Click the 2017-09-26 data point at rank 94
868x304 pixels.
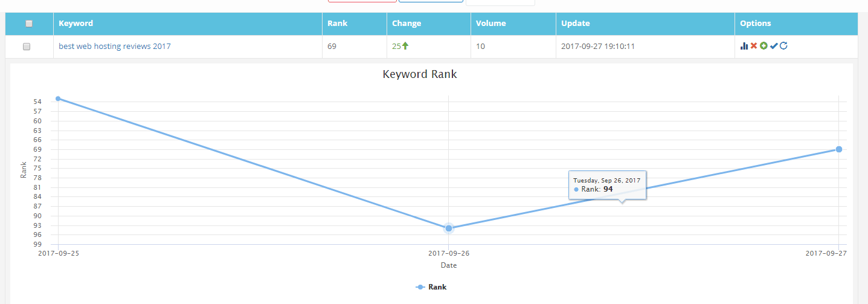[449, 228]
